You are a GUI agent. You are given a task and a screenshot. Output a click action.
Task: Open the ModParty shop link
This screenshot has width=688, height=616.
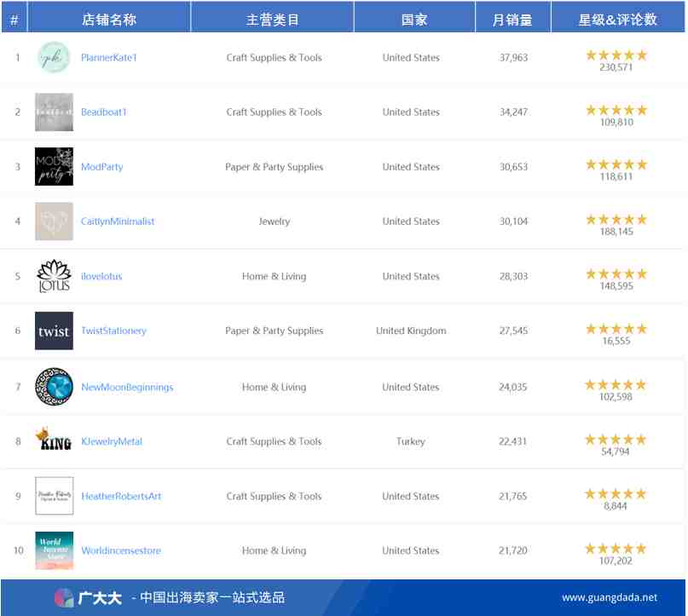pyautogui.click(x=101, y=167)
